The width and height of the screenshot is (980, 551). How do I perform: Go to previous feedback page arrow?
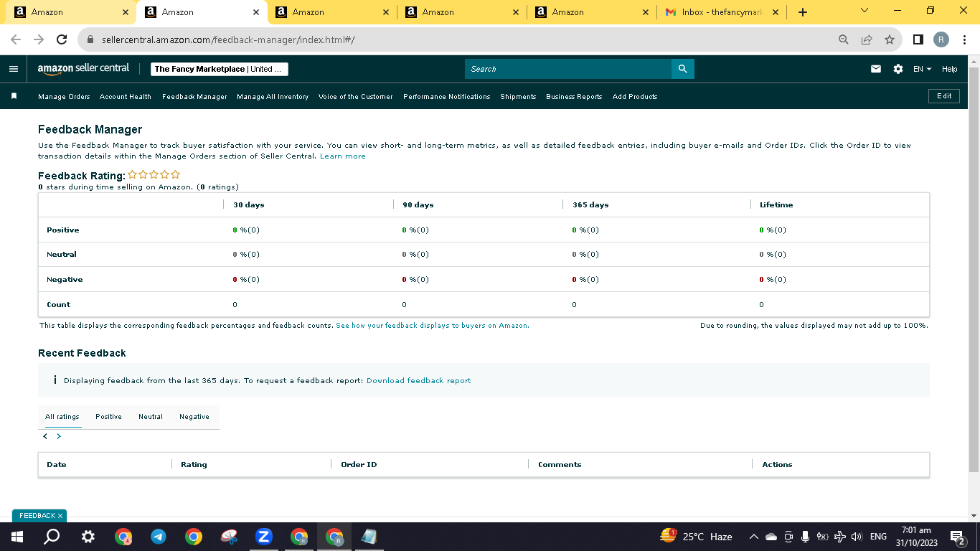point(45,436)
